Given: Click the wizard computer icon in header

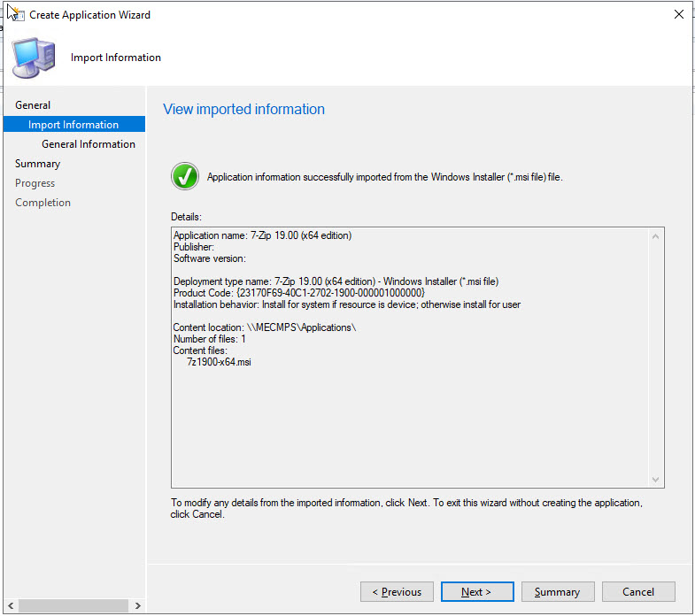Looking at the screenshot, I should coord(33,58).
